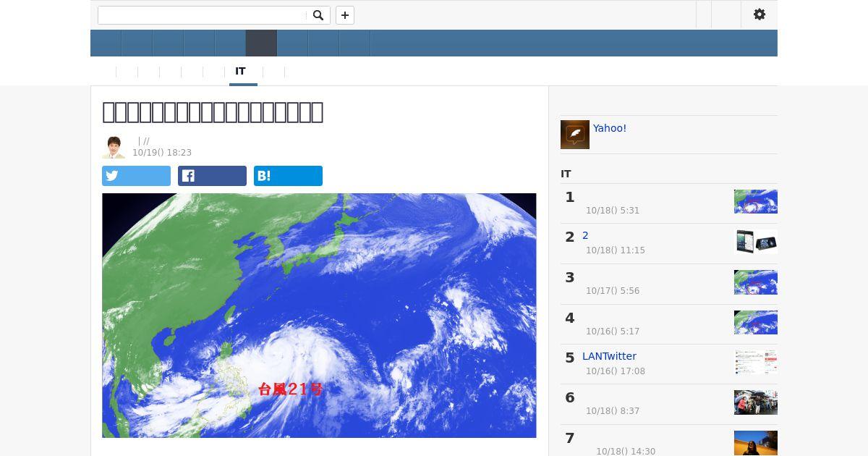Viewport: 868px width, 456px height.
Task: Click the brown feather icon beside Yahoo!
Action: click(575, 135)
